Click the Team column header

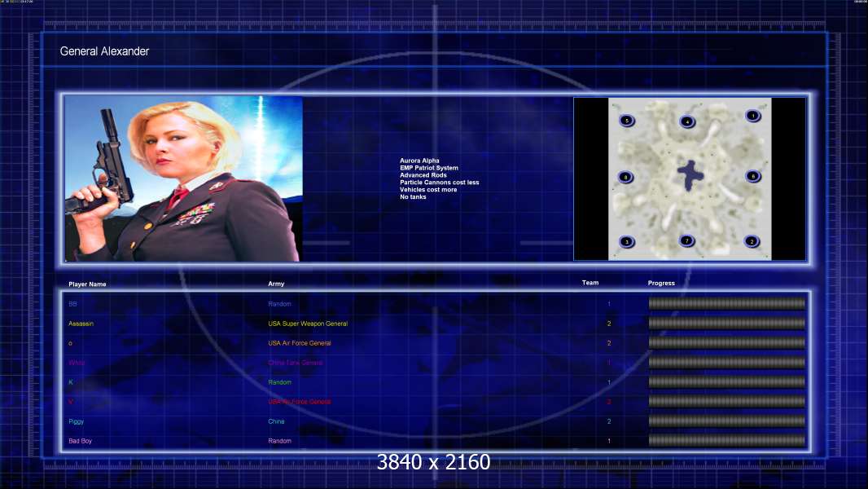click(x=590, y=283)
